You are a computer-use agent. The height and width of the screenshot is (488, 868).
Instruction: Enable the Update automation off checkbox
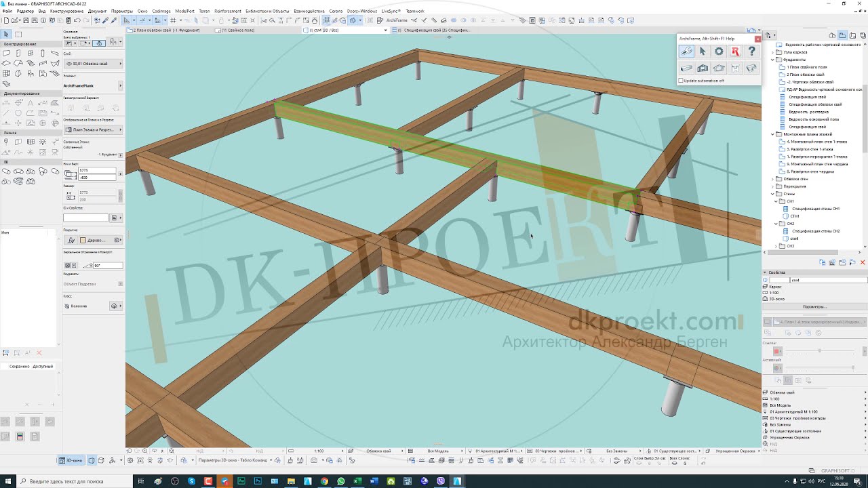[x=681, y=81]
